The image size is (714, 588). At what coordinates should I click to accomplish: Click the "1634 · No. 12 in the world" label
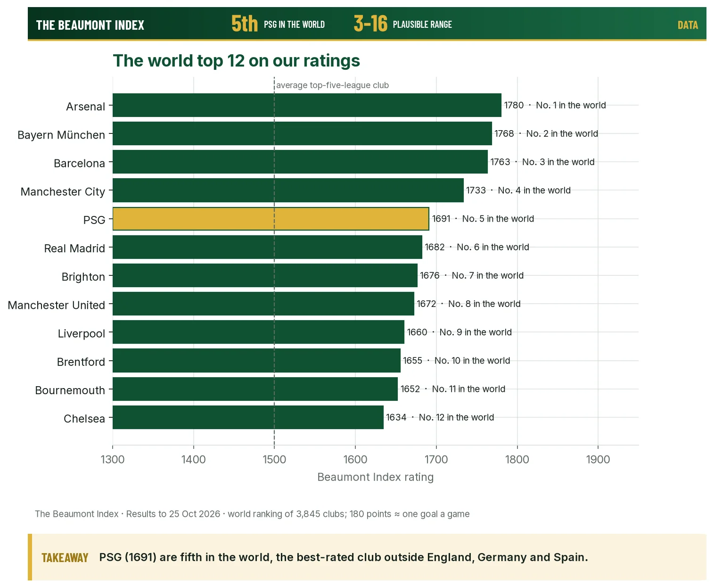pos(440,417)
